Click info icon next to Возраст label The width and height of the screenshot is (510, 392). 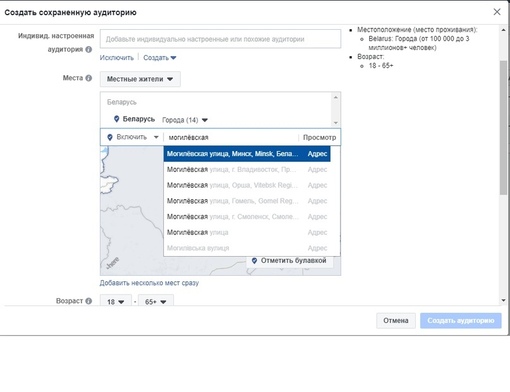tap(88, 301)
